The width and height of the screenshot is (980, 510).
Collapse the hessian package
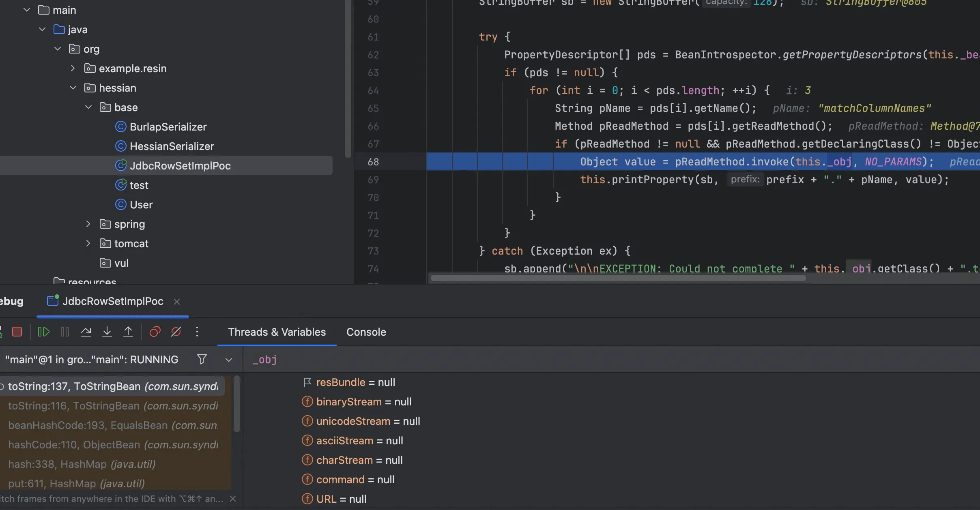pyautogui.click(x=73, y=88)
